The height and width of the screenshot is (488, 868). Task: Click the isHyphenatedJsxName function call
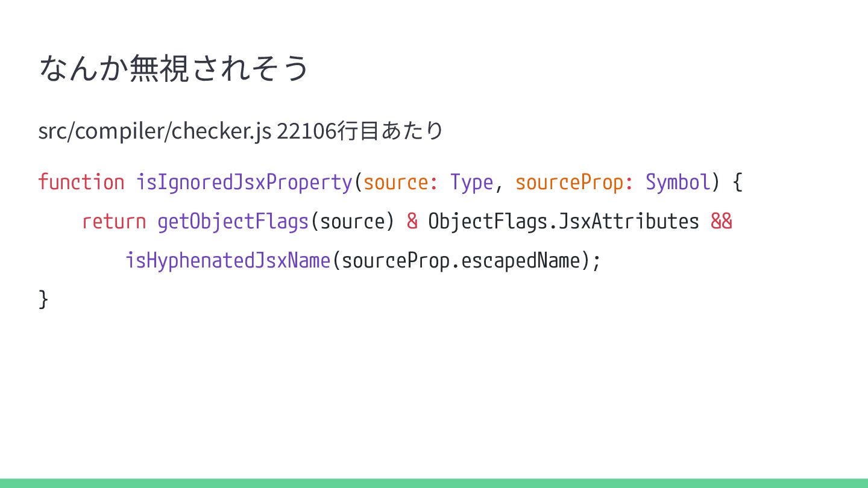tap(228, 261)
